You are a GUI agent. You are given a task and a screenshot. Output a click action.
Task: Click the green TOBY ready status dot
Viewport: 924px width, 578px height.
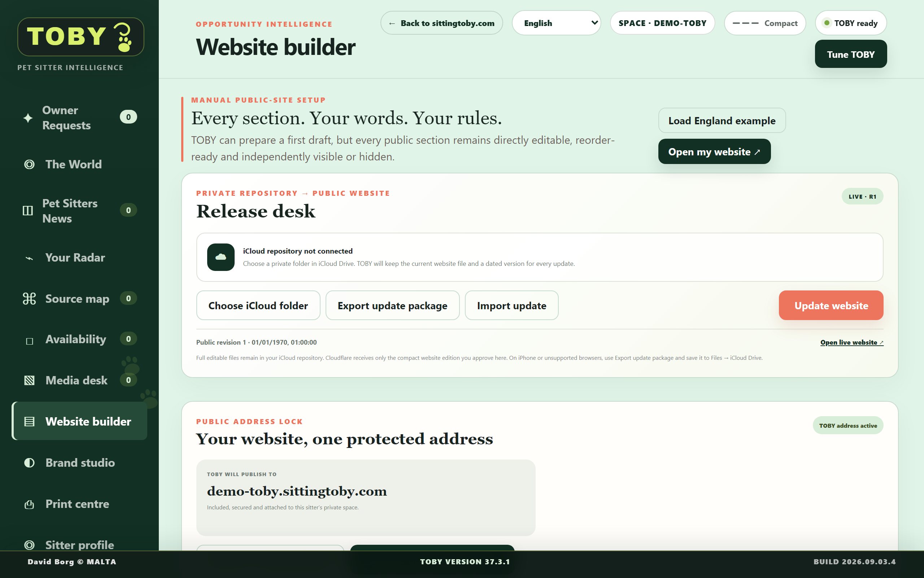click(827, 23)
